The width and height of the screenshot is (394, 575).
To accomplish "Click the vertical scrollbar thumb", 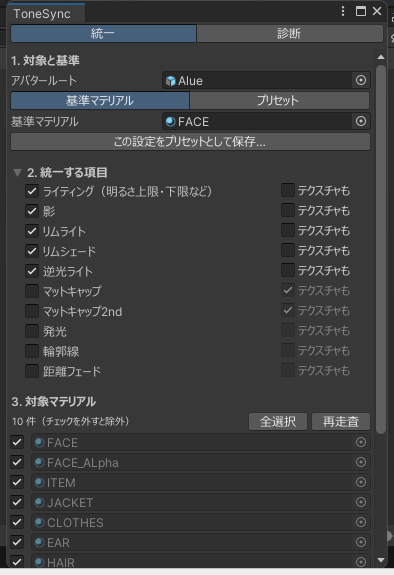I will (381, 249).
